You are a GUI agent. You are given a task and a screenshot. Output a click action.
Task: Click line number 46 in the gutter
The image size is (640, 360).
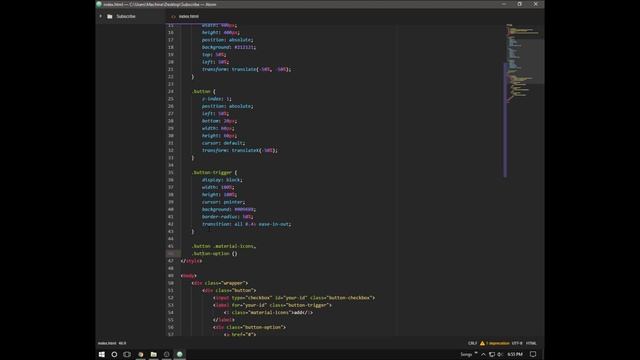[x=171, y=253]
